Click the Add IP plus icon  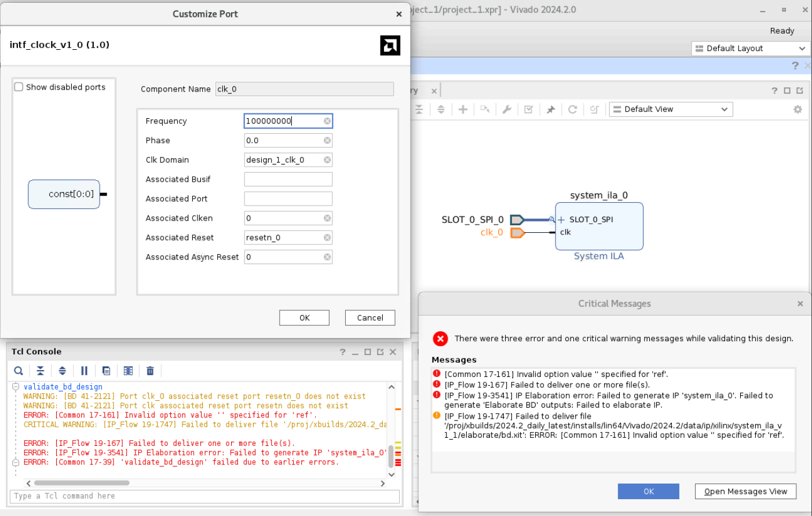(463, 109)
